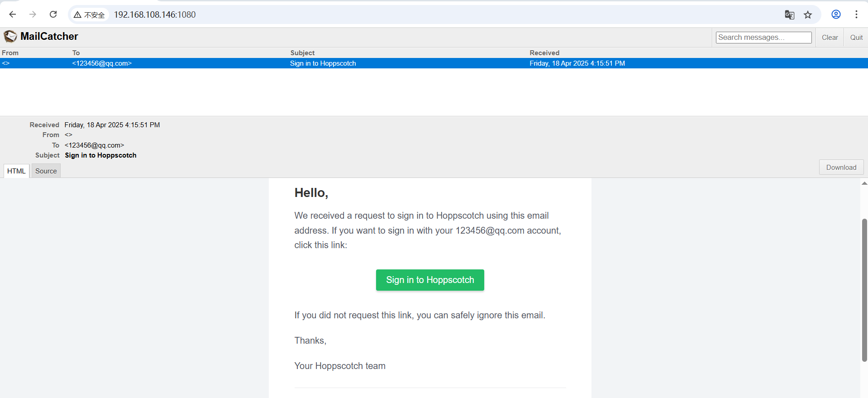Screen dimensions: 868x398
Task: Click the MailCatcher title text
Action: (x=49, y=36)
